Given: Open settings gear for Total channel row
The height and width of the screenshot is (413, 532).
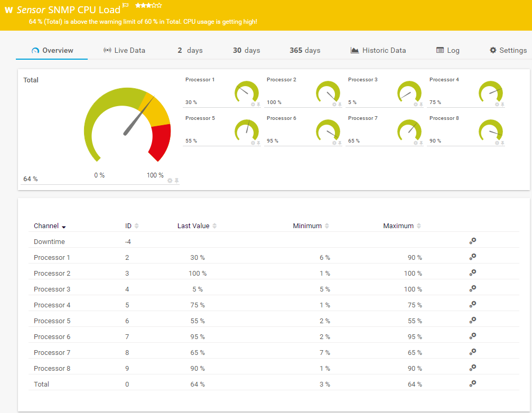Looking at the screenshot, I should [x=473, y=383].
